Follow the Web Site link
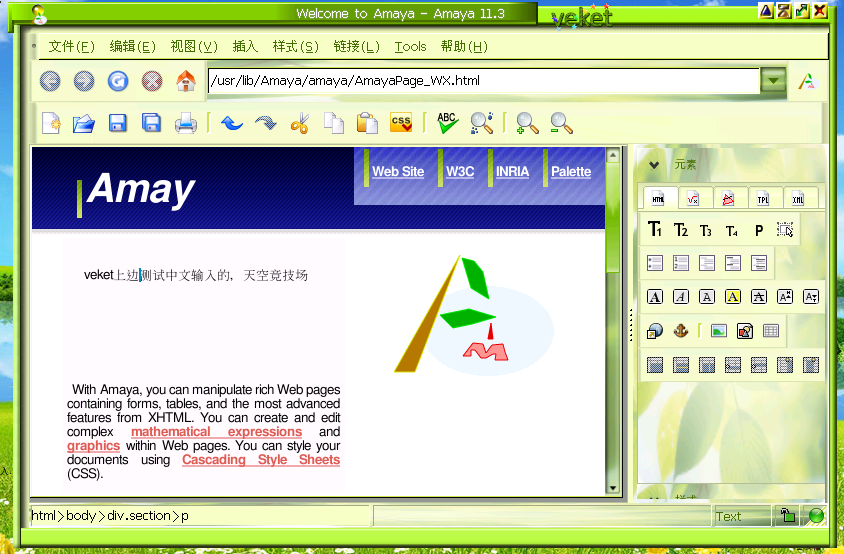The height and width of the screenshot is (554, 844). tap(398, 172)
